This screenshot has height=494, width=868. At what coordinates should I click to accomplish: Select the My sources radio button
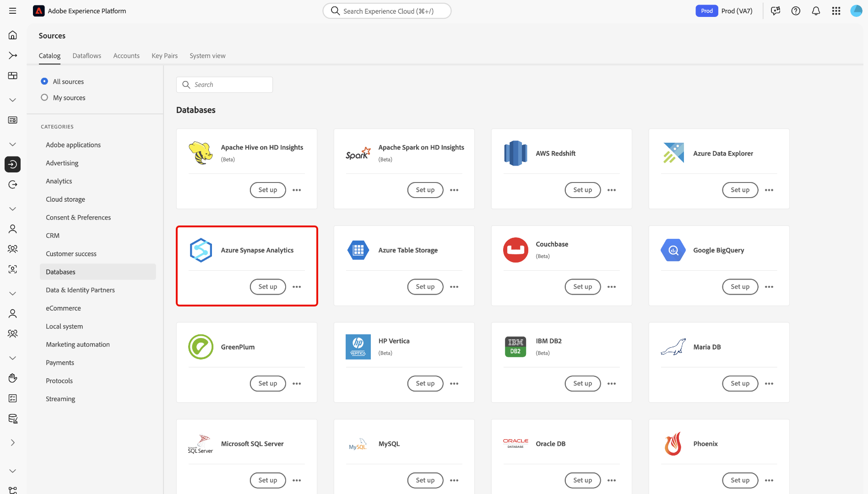tap(44, 97)
